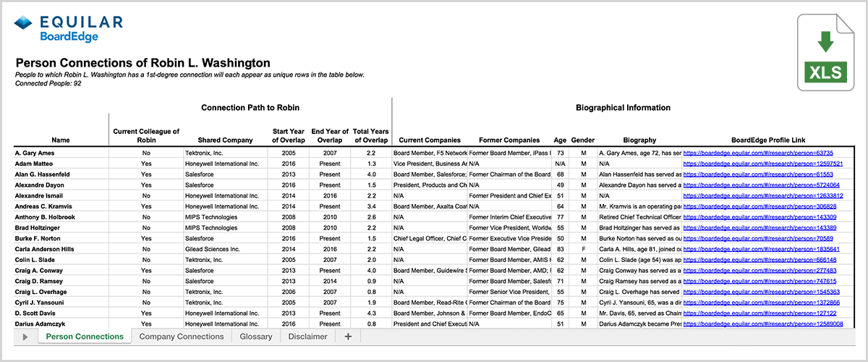This screenshot has width=868, height=362.
Task: Add a new sheet with the plus button
Action: (348, 337)
